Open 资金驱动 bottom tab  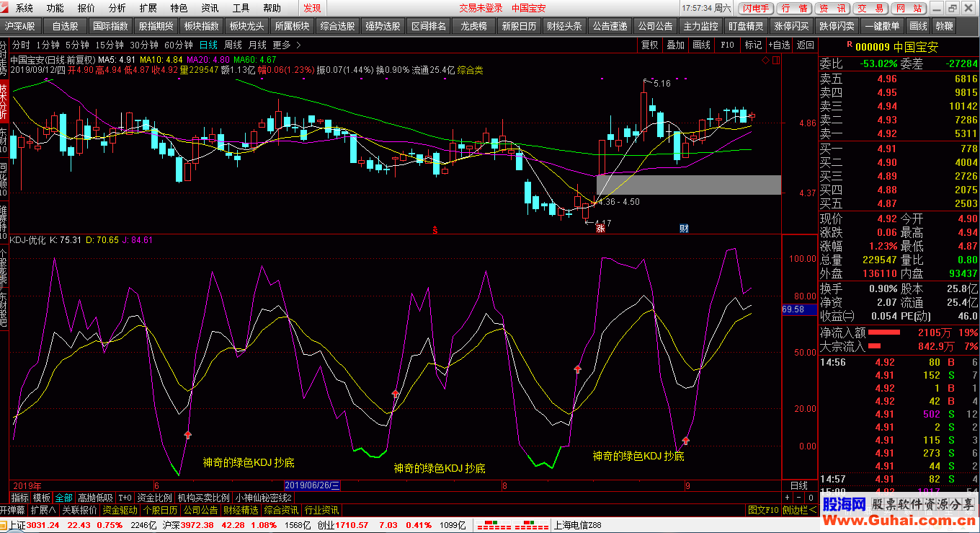[120, 509]
